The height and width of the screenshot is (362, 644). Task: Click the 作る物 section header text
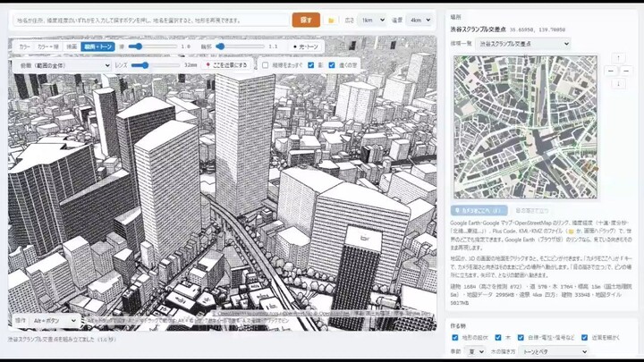(458, 325)
